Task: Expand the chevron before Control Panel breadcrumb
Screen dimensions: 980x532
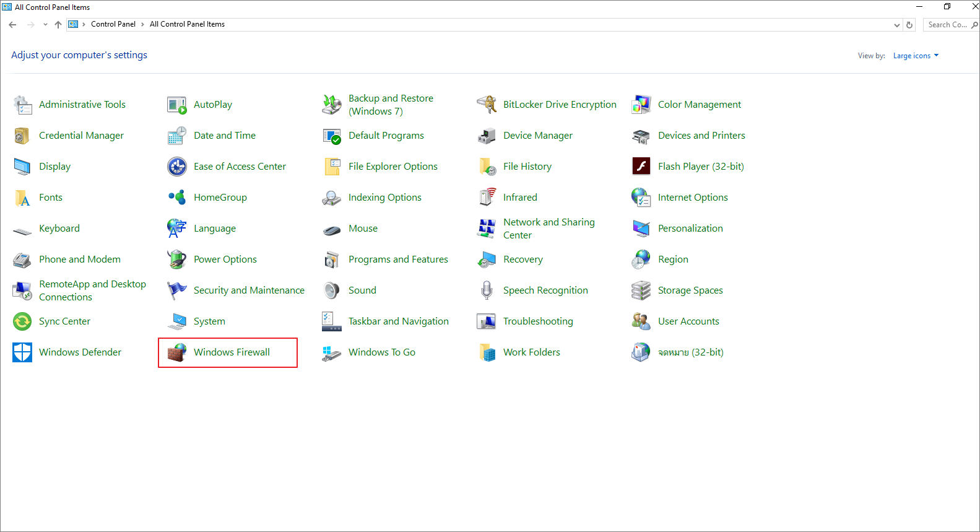Action: [x=84, y=25]
